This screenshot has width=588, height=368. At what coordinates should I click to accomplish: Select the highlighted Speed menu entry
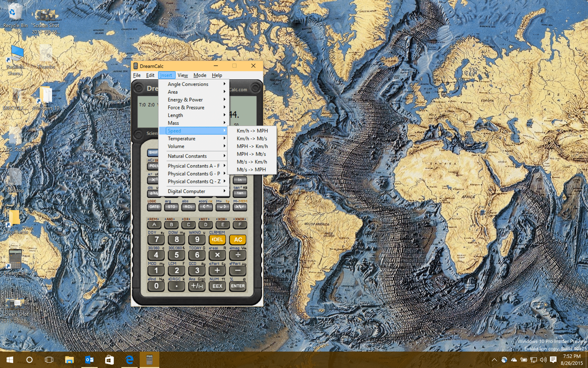[193, 131]
